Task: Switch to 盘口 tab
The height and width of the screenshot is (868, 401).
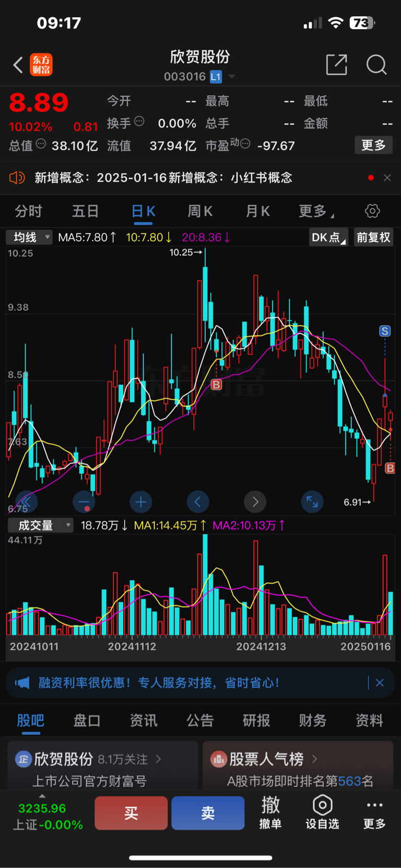Action: pos(87,721)
